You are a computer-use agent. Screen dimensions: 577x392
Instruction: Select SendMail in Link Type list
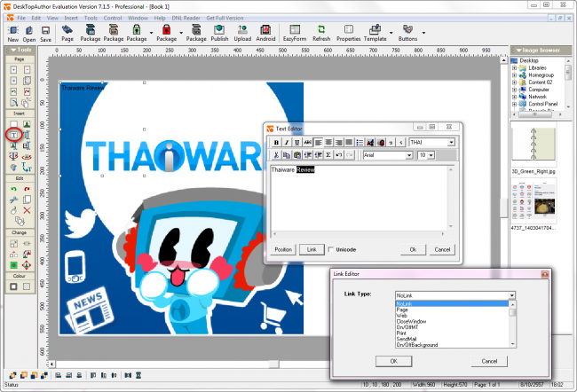point(407,339)
